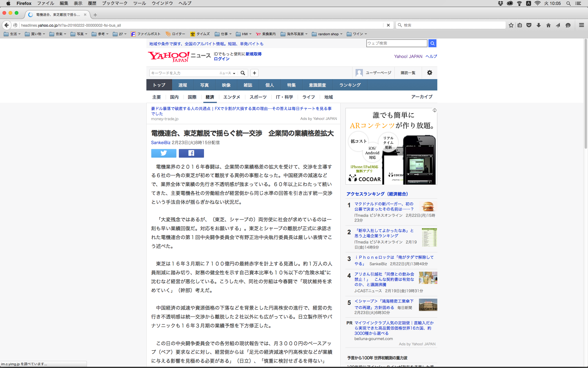Click the Facebook share button
Image resolution: width=588 pixels, height=368 pixels.
[x=191, y=153]
